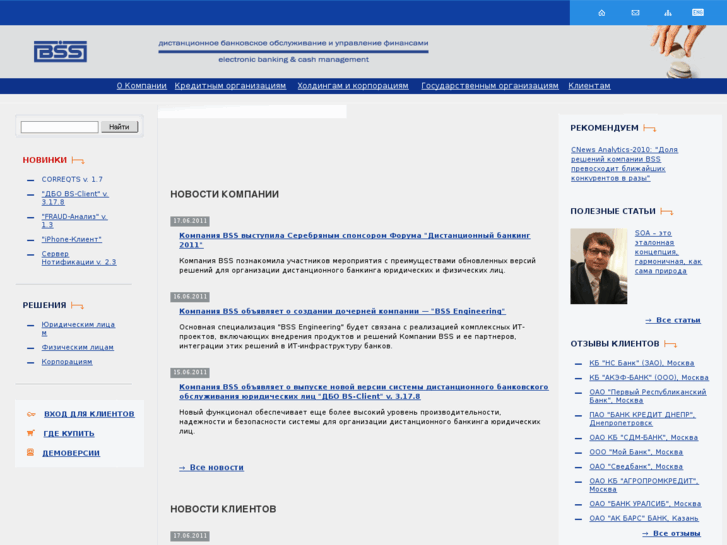Open КБ НС Банк (ЗАО) review
This screenshot has width=727, height=545.
tap(642, 363)
